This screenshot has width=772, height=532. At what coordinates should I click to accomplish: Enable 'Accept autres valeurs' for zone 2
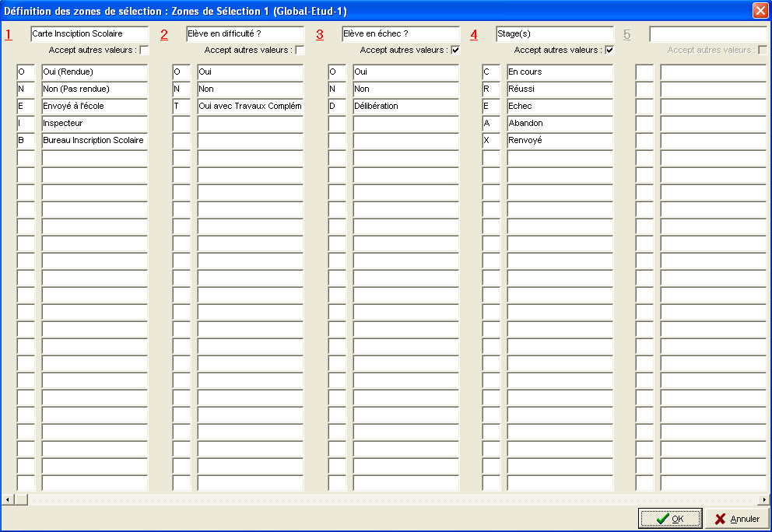click(300, 50)
